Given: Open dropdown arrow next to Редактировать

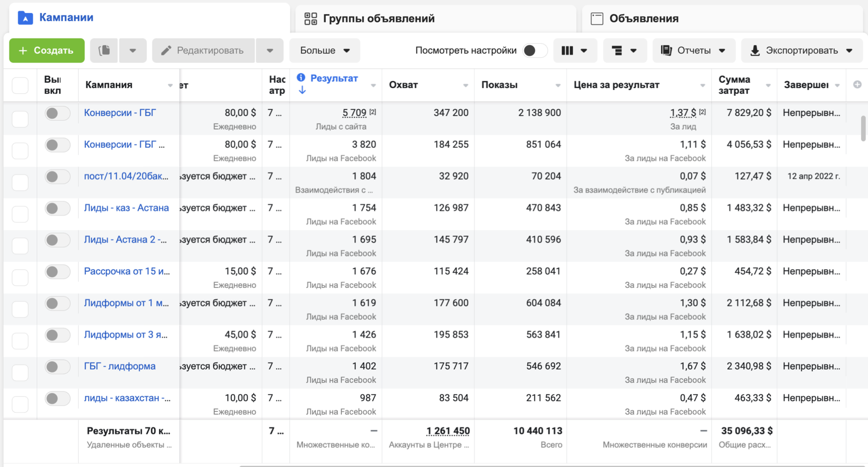Looking at the screenshot, I should 270,51.
